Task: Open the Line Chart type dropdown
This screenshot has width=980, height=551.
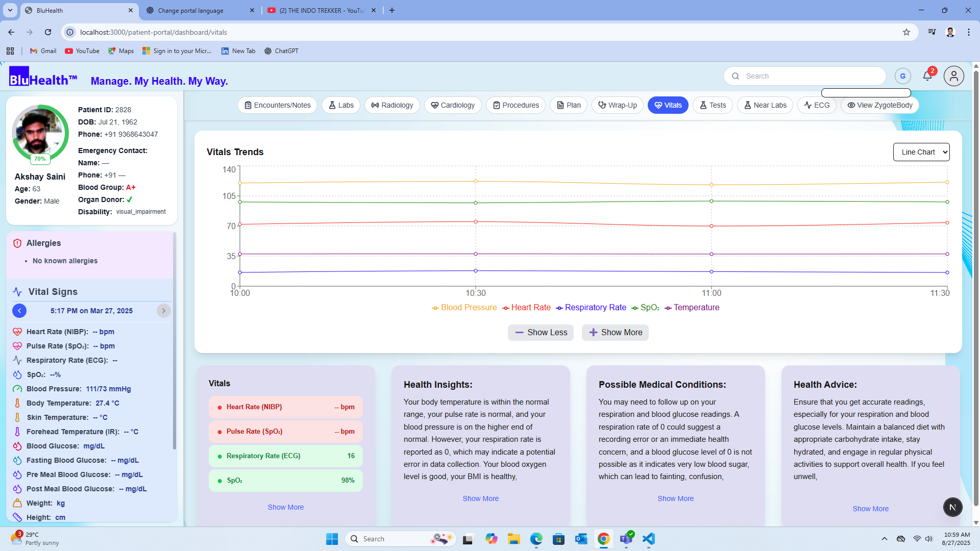Action: click(921, 152)
